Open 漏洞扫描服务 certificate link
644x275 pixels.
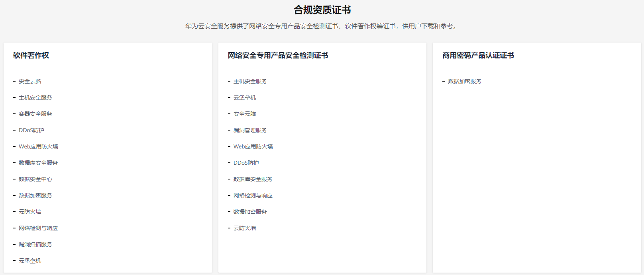[35, 244]
